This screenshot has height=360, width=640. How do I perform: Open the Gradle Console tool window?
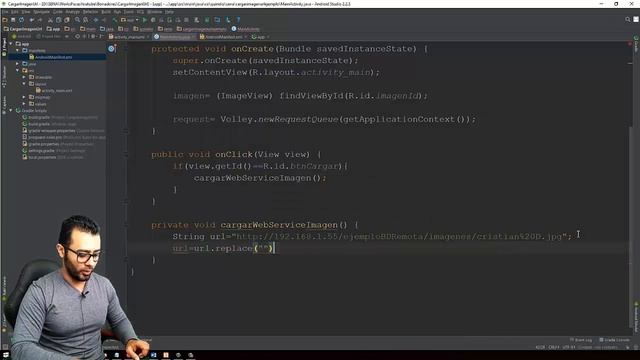614,340
